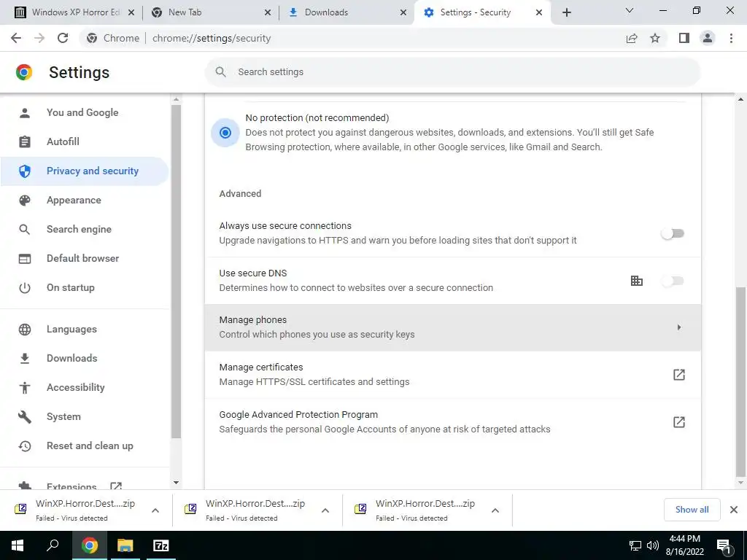Open the profile avatar menu

(x=708, y=38)
